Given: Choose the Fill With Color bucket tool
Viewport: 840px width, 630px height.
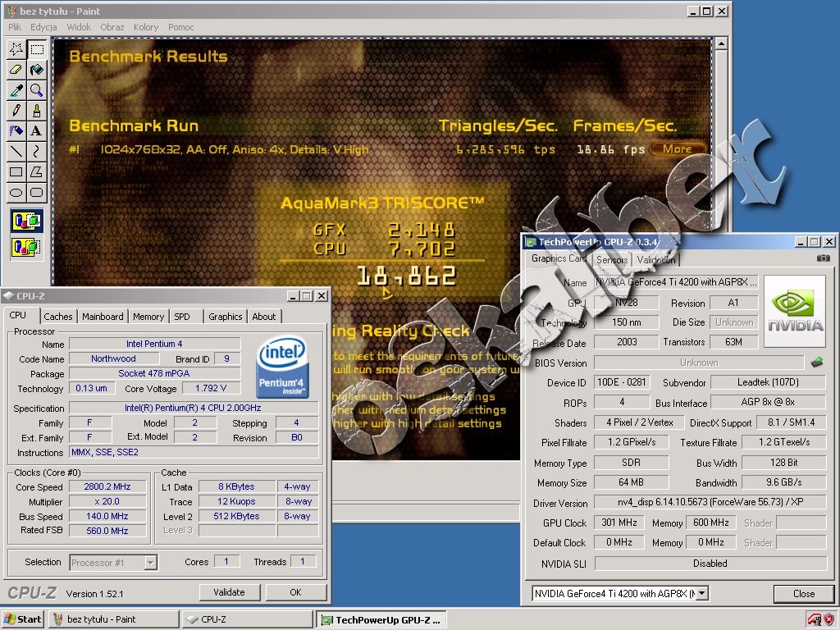Looking at the screenshot, I should coord(36,70).
